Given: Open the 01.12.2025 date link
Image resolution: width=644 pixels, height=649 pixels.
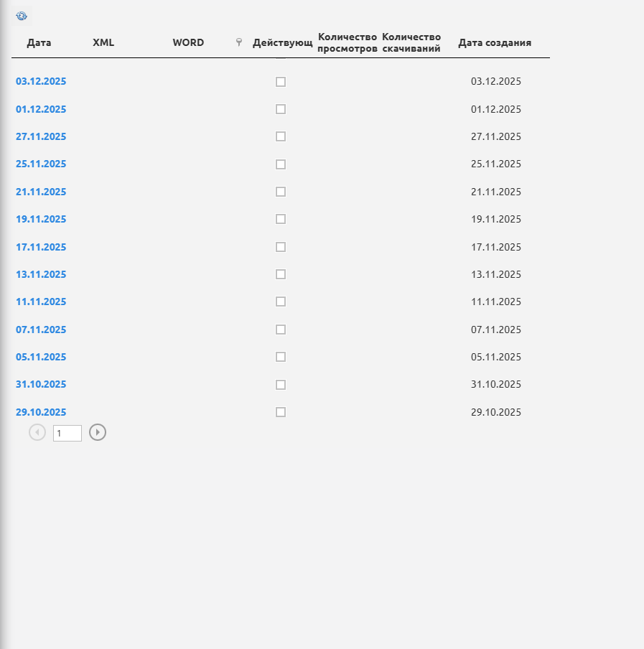Looking at the screenshot, I should tap(41, 109).
